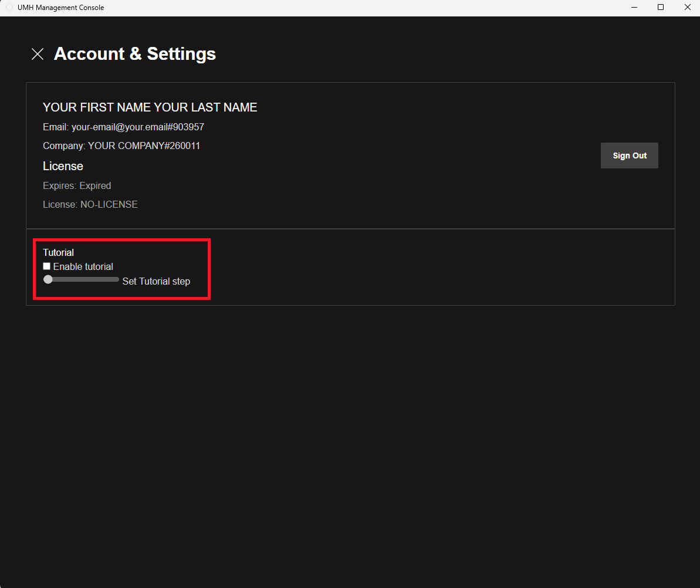Click the Company name line
The height and width of the screenshot is (588, 700).
pyautogui.click(x=121, y=146)
